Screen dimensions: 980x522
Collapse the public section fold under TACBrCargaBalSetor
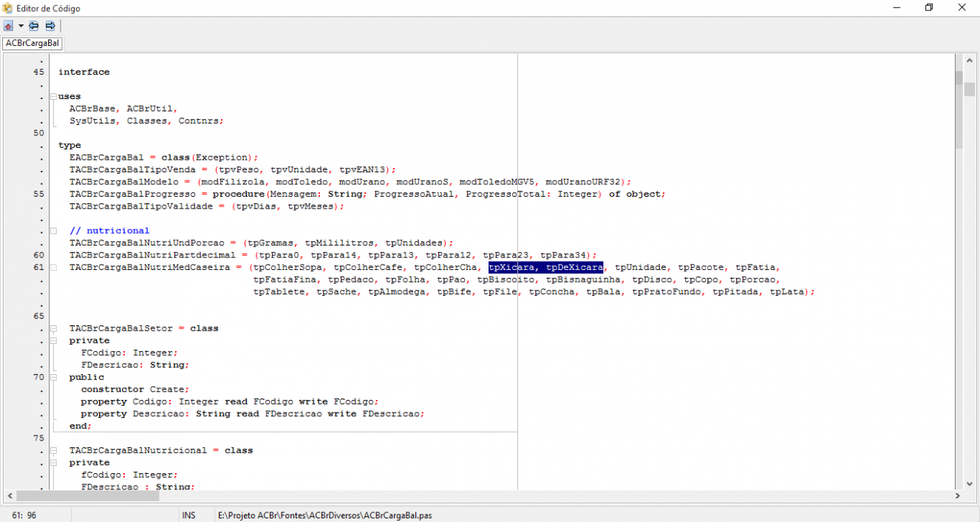[x=53, y=377]
